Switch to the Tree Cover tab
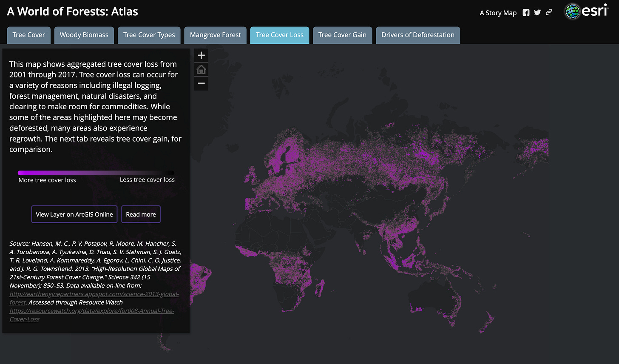 (x=29, y=35)
